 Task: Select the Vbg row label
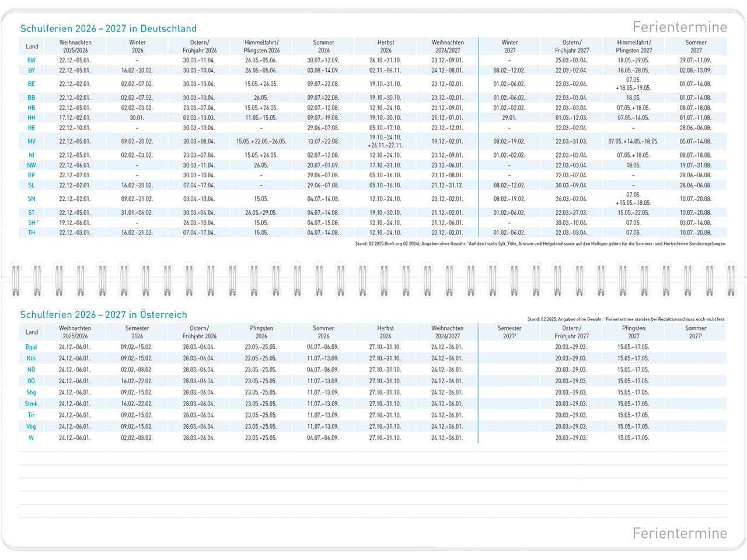[32, 426]
